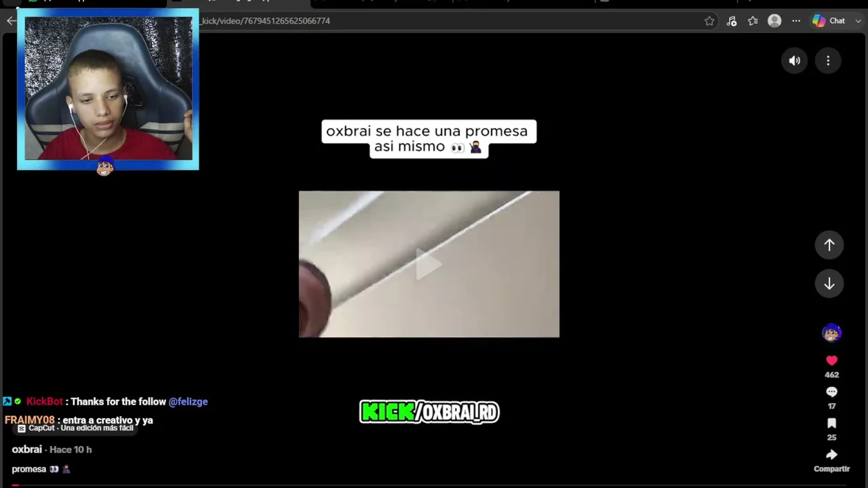Image resolution: width=868 pixels, height=488 pixels.
Task: Open the browser three-dot settings menu
Action: [x=796, y=21]
